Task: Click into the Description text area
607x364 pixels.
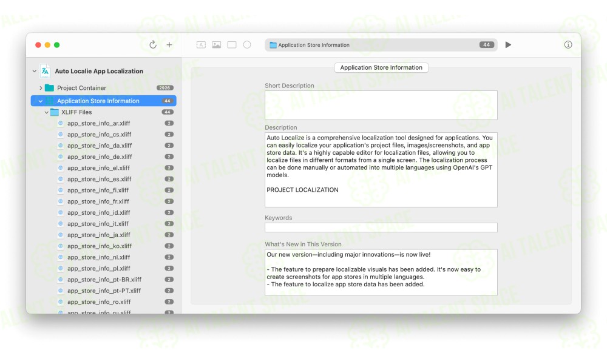Action: (x=381, y=170)
